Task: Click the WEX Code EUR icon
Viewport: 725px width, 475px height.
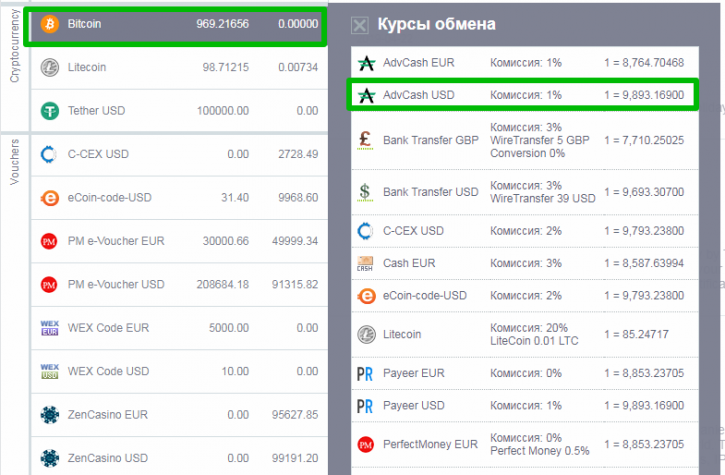Action: (x=49, y=328)
